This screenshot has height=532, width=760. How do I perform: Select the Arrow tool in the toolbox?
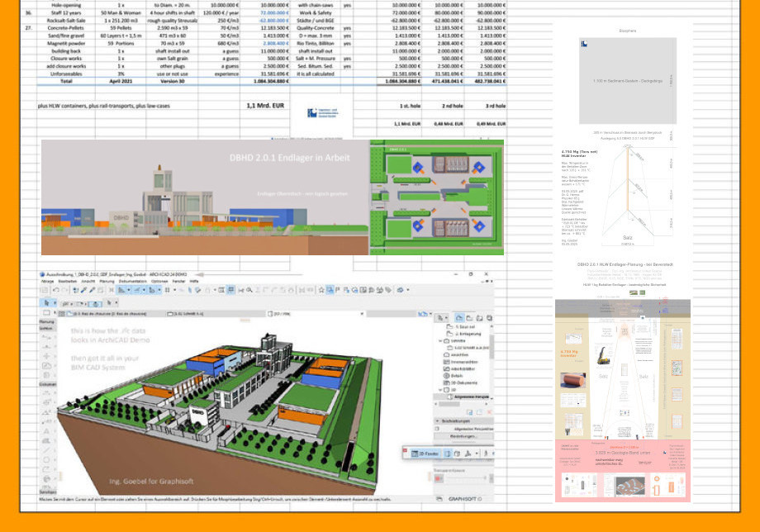pos(45,302)
